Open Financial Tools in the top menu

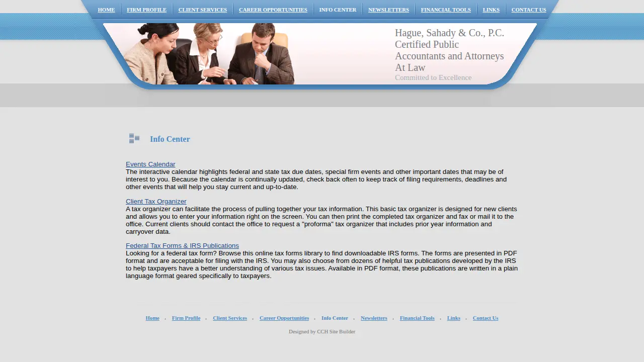point(446,10)
